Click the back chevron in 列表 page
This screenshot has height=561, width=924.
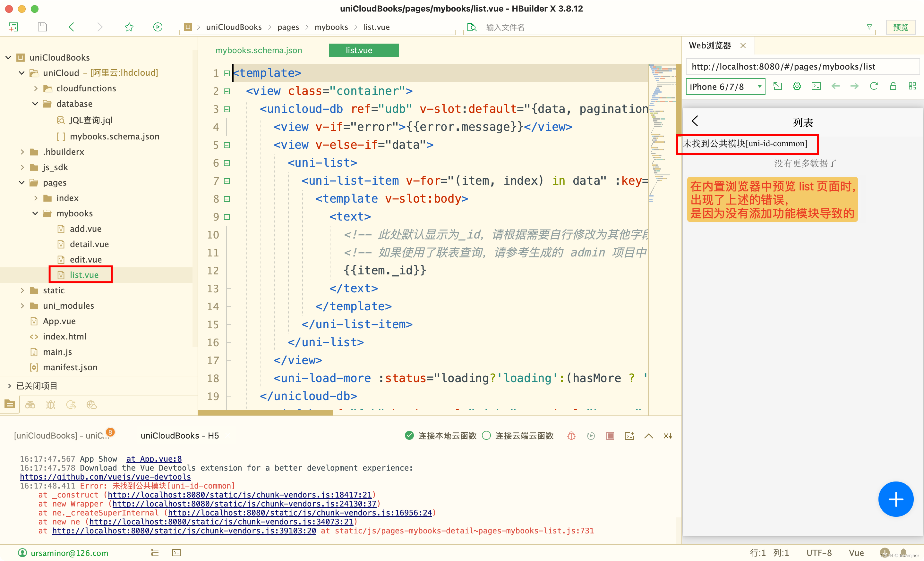pyautogui.click(x=695, y=121)
